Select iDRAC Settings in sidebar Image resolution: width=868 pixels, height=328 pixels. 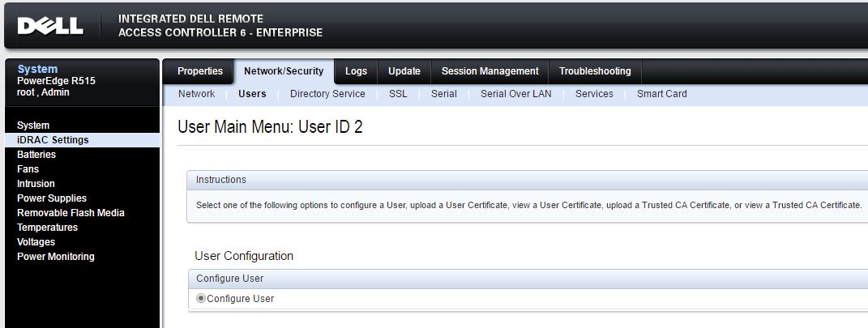pyautogui.click(x=53, y=140)
